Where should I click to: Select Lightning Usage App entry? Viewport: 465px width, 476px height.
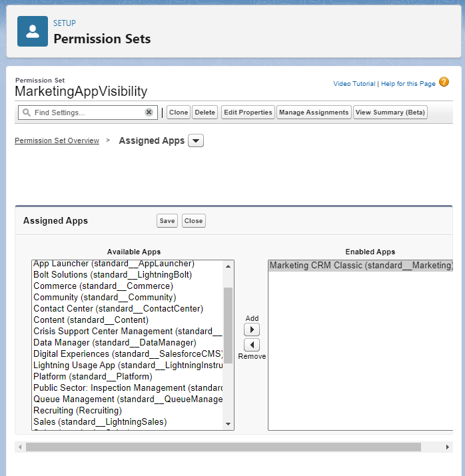coord(127,365)
